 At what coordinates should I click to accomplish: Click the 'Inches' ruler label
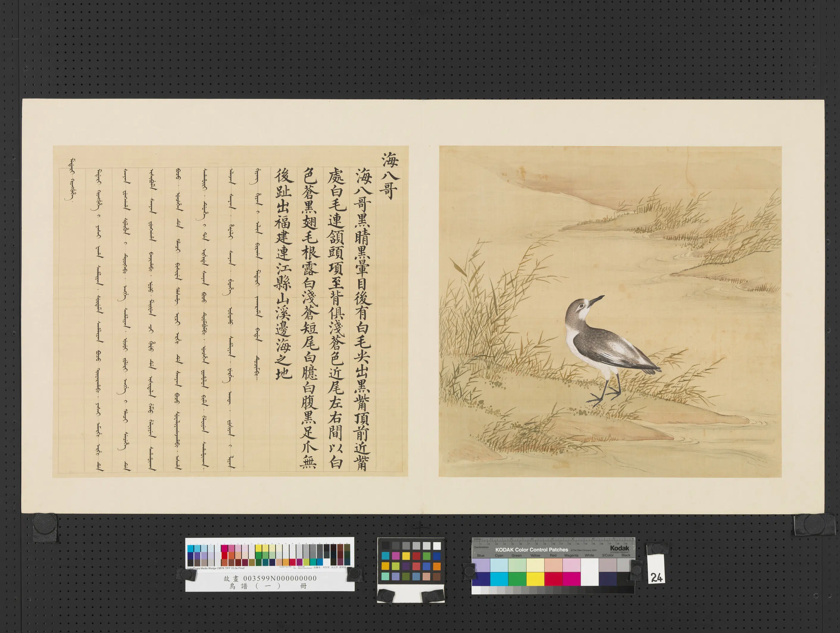(478, 539)
